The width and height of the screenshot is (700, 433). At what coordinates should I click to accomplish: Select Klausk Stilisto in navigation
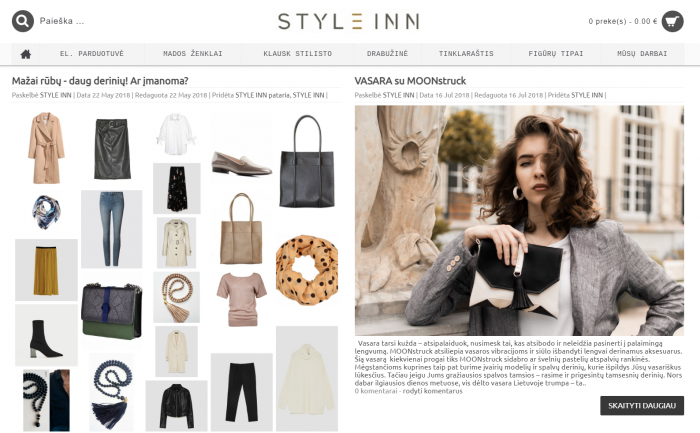pyautogui.click(x=298, y=54)
